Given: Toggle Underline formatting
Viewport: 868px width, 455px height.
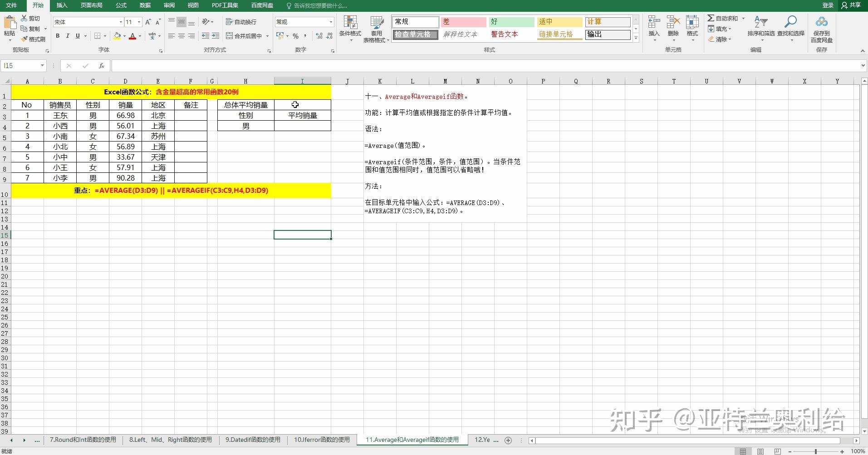Looking at the screenshot, I should [x=78, y=36].
